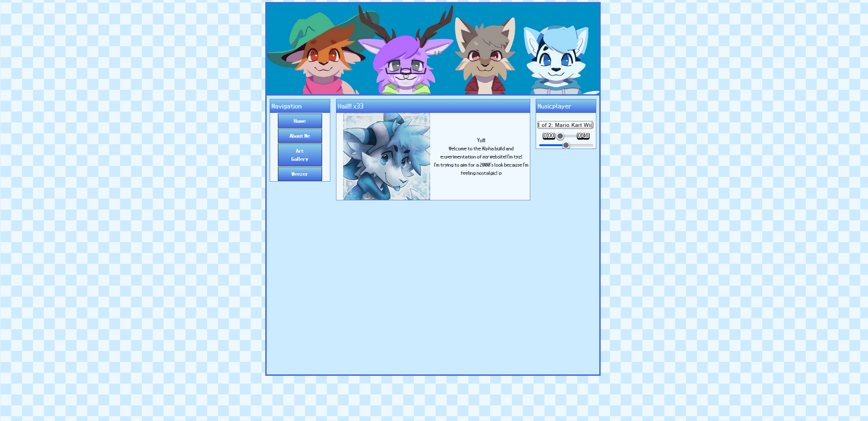Open the Art Gallery page

point(300,155)
